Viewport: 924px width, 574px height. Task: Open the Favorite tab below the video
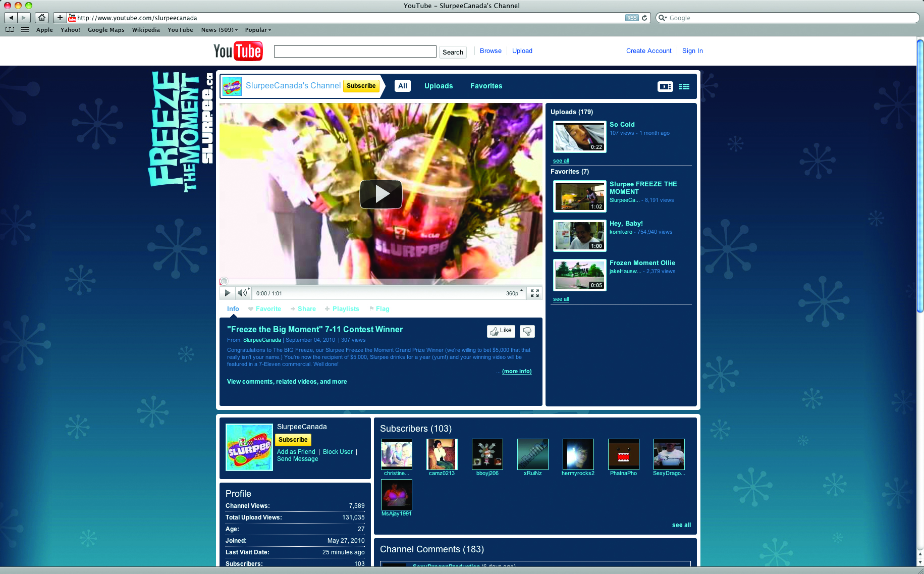point(265,309)
